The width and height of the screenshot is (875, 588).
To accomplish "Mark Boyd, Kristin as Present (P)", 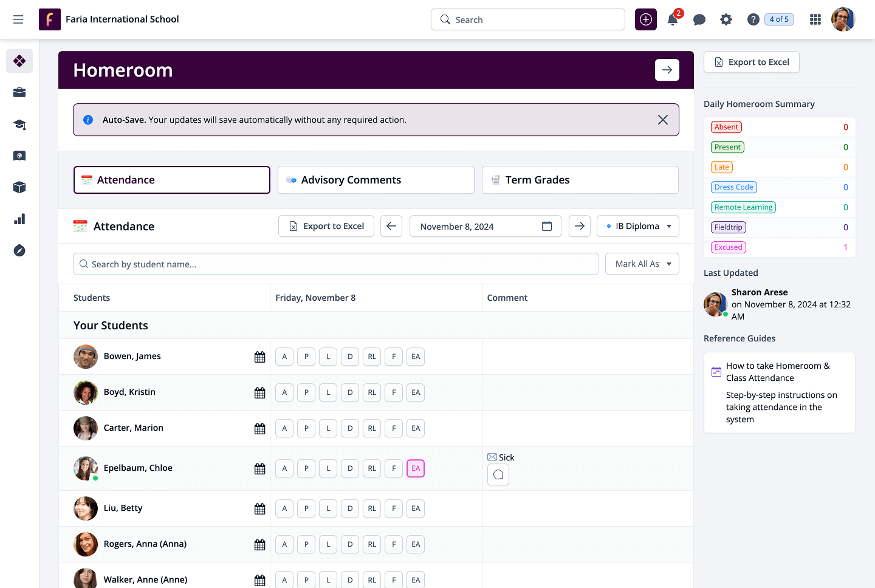I will point(306,392).
